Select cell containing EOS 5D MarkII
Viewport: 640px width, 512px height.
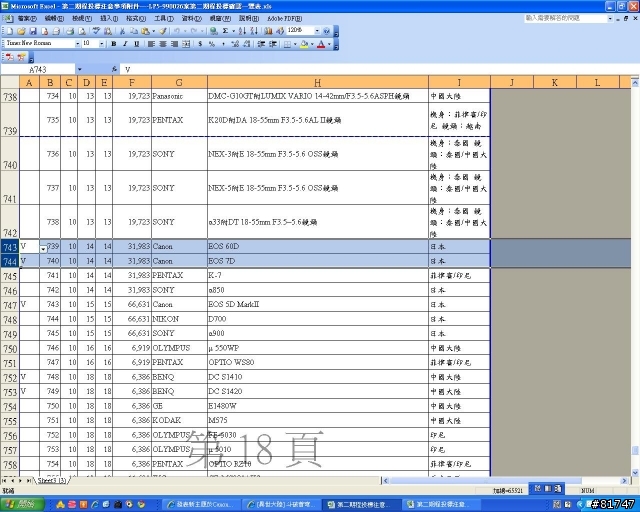pos(318,304)
